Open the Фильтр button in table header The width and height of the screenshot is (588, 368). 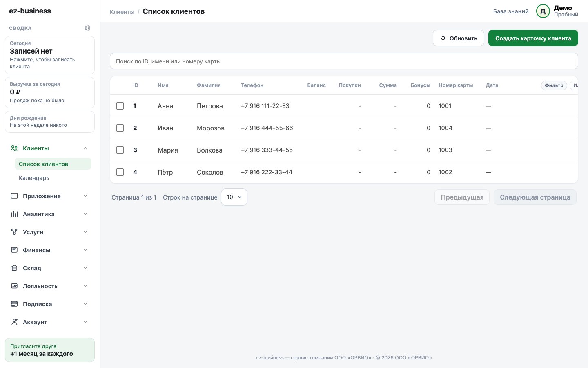click(x=554, y=85)
